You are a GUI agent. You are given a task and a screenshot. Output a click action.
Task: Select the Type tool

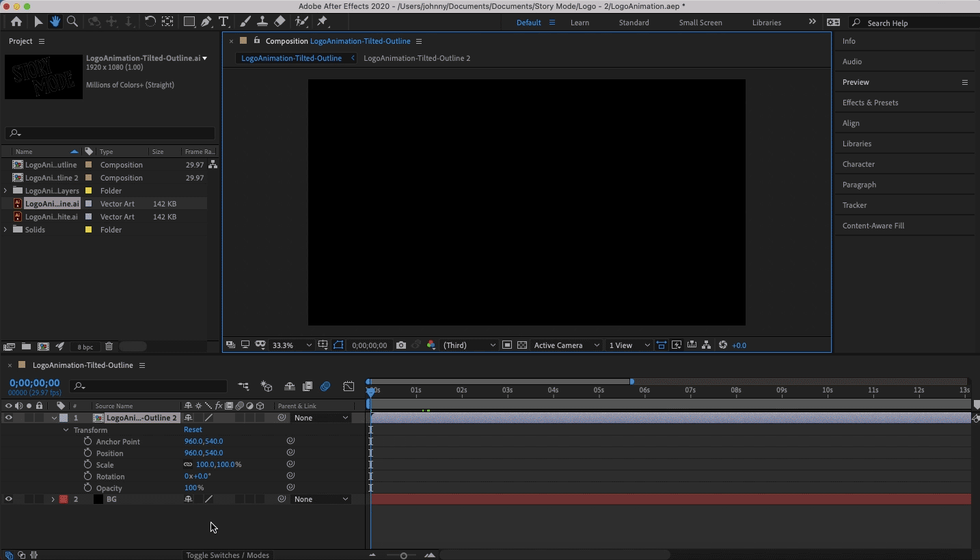coord(223,22)
